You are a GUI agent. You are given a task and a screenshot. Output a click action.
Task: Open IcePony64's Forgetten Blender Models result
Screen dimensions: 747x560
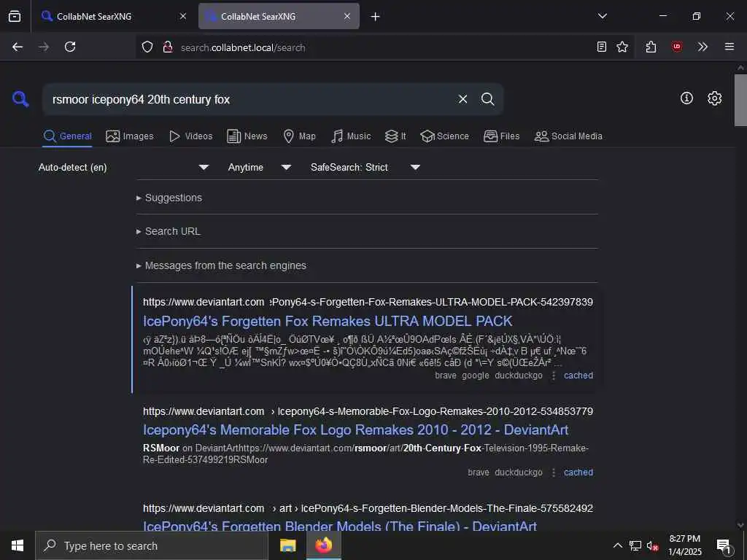pyautogui.click(x=340, y=526)
